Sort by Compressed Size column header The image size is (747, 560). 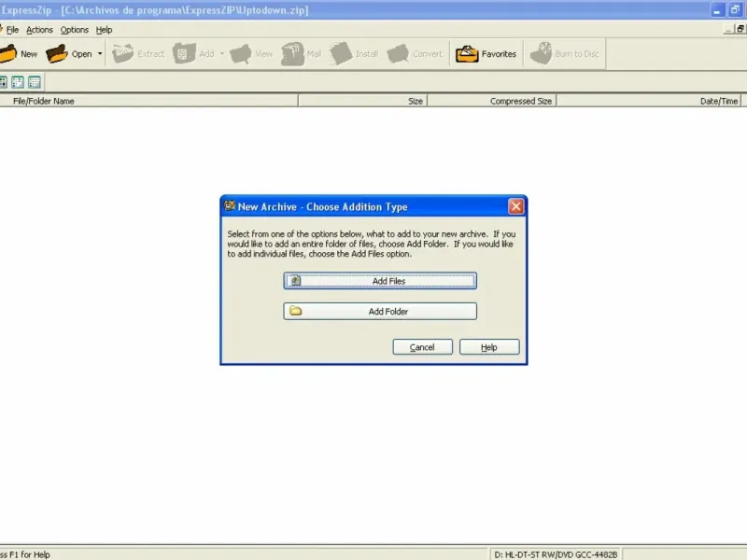(x=492, y=101)
